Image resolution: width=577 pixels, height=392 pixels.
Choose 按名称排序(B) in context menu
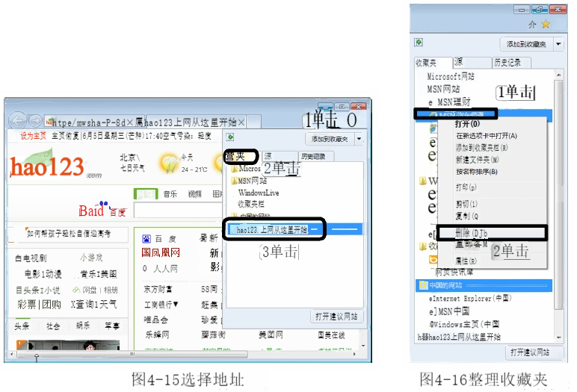(x=477, y=172)
